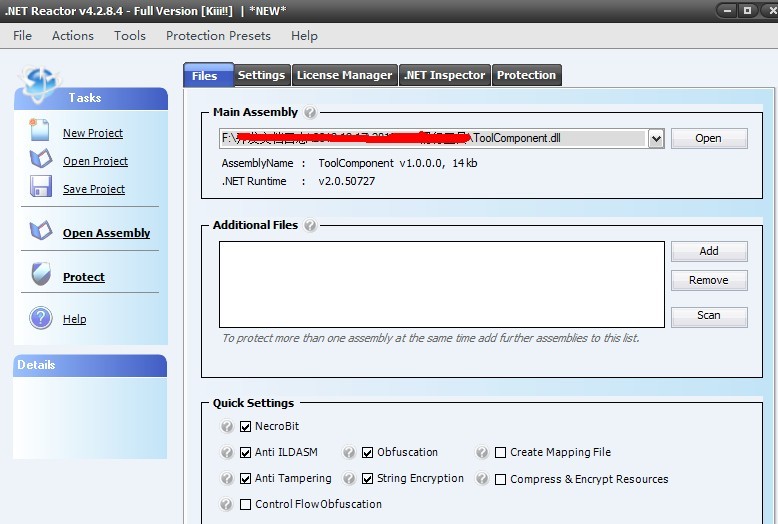
Task: Click the help icon next to Obfuscation
Action: coord(349,453)
